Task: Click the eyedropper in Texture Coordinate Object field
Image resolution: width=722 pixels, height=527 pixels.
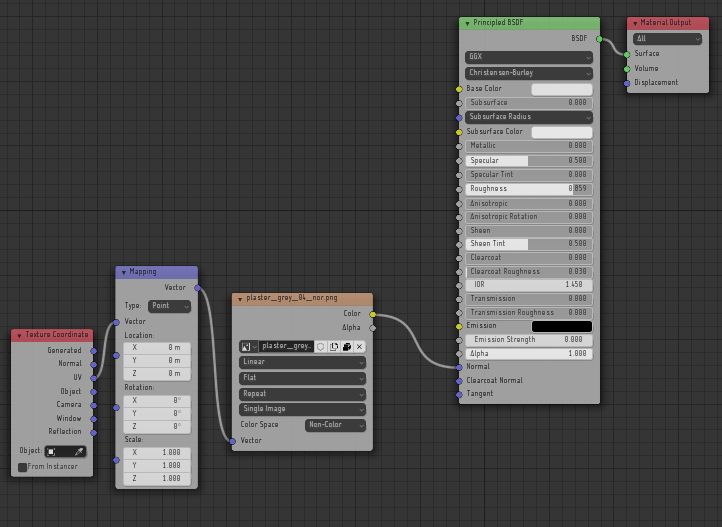Action: click(x=79, y=452)
